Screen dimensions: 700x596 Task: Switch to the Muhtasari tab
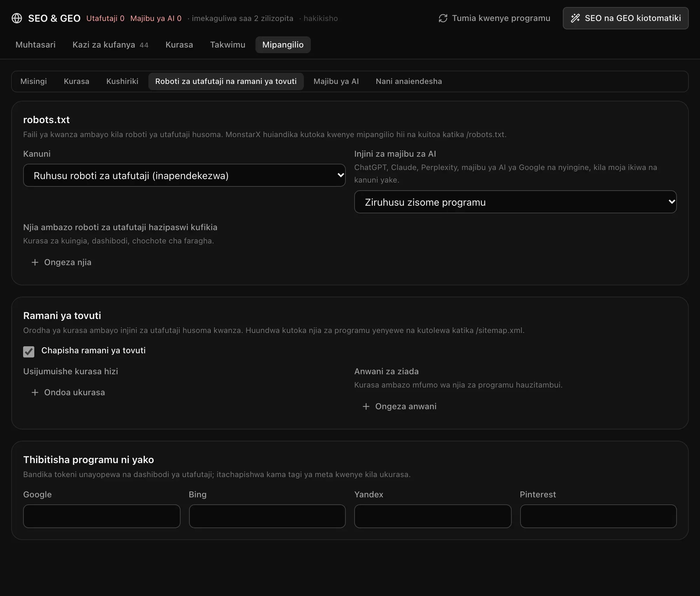tap(35, 45)
